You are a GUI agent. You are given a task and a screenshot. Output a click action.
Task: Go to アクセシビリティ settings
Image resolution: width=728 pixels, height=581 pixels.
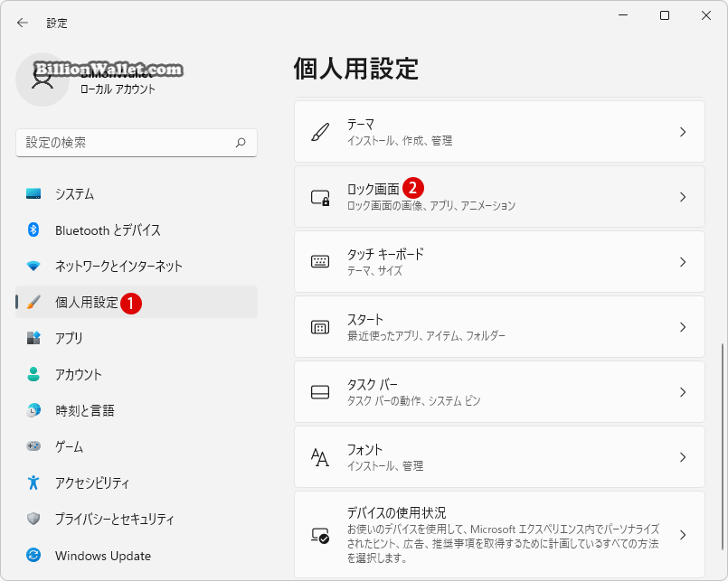tap(137, 483)
